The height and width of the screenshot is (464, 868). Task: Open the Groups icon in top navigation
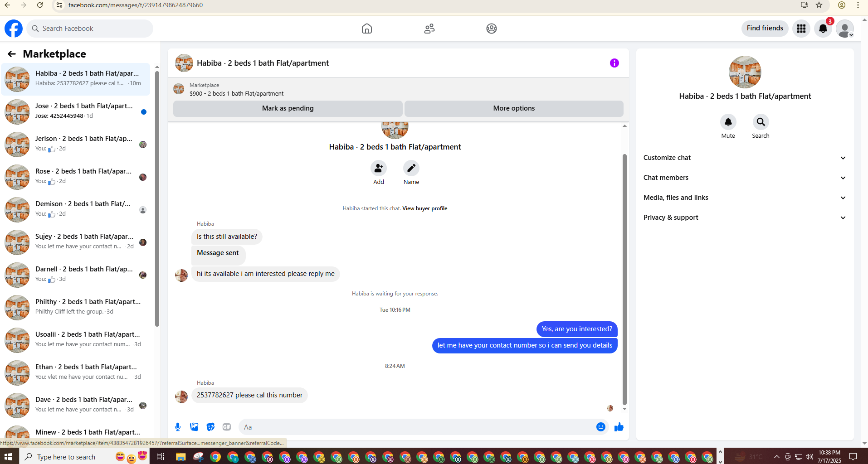(491, 29)
